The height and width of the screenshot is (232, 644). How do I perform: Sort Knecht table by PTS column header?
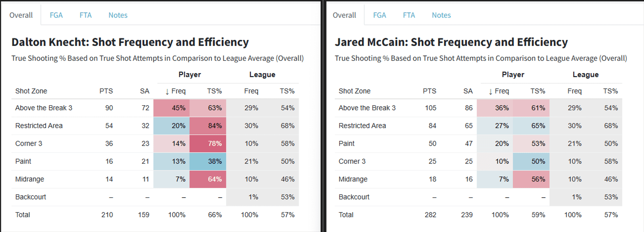pyautogui.click(x=106, y=91)
